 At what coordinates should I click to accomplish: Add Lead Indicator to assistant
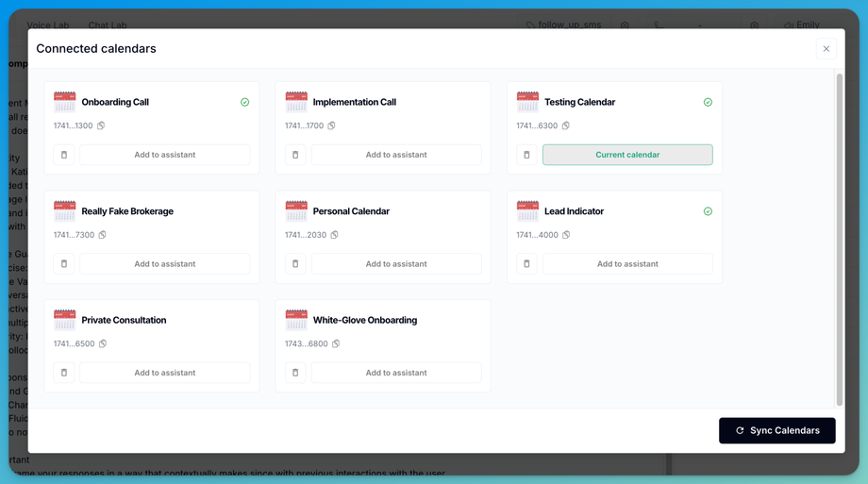tap(627, 264)
